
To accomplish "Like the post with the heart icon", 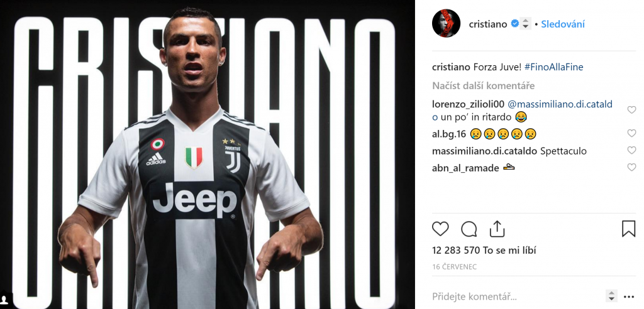I will [440, 229].
